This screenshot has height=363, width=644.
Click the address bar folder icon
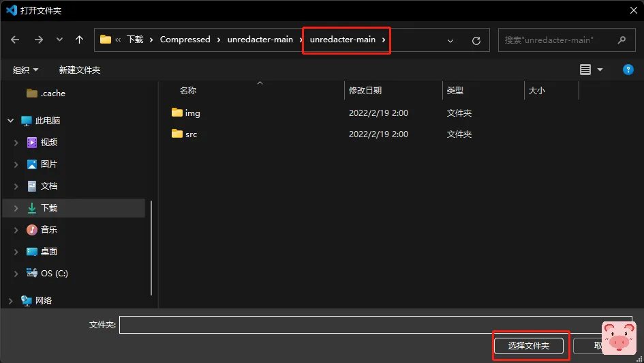(106, 40)
